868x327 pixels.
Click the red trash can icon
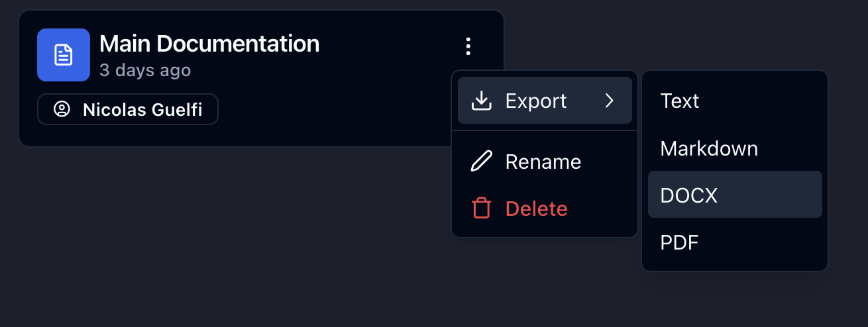[x=481, y=209]
